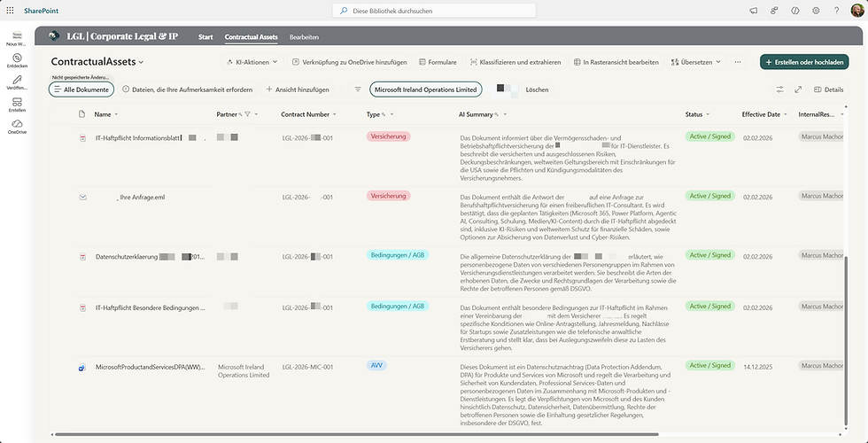Screen dimensions: 868x443
Task: Click Word icon of MicrosoftProductandServicesDPA row
Action: click(82, 367)
